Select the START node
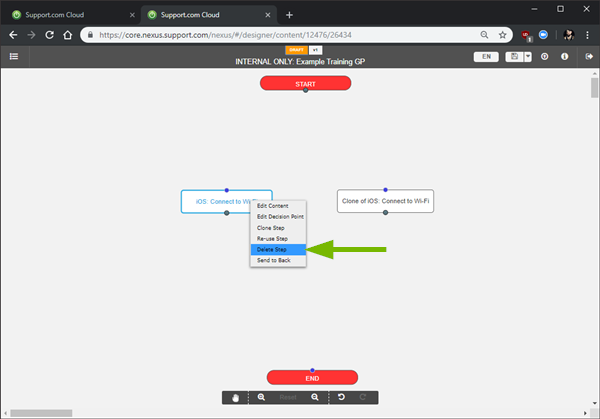 [x=305, y=83]
